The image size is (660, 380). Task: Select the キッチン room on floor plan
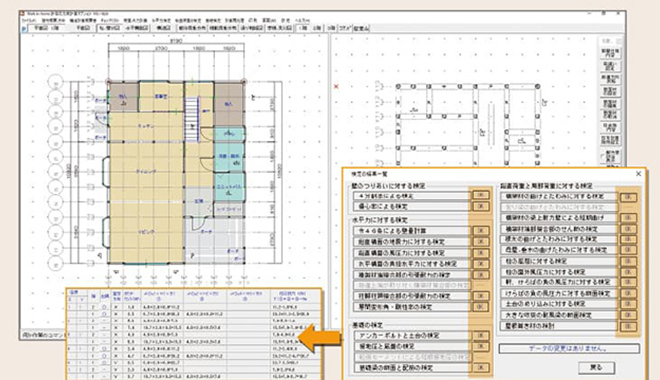click(146, 126)
